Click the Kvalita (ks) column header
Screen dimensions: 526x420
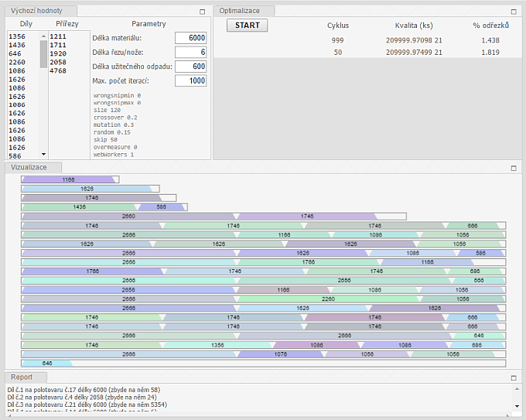click(x=414, y=26)
